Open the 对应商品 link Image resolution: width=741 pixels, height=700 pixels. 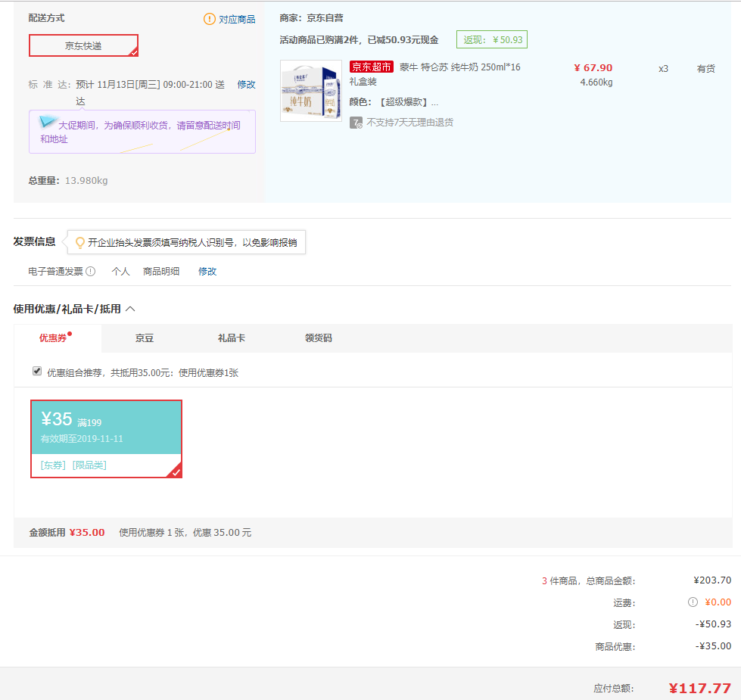(237, 20)
